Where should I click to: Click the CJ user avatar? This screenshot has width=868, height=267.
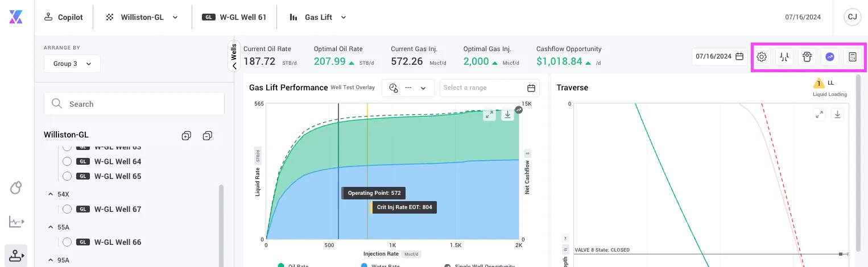pyautogui.click(x=852, y=17)
